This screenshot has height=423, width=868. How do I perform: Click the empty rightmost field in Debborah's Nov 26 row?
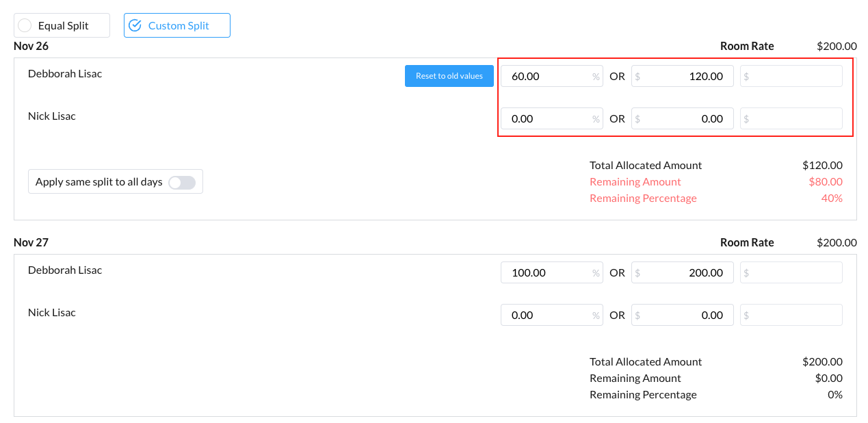(x=791, y=76)
